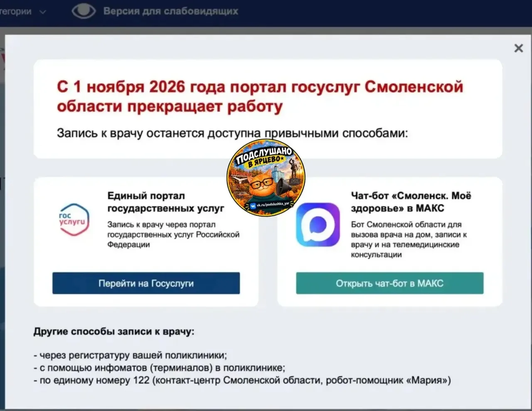The width and height of the screenshot is (532, 411).
Task: Click the text Запись к врачу останется доступна
Action: [x=232, y=133]
